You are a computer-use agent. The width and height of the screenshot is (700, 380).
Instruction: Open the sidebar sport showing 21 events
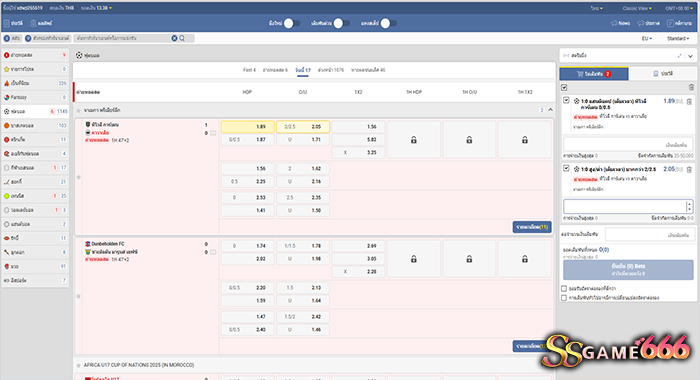[35, 182]
